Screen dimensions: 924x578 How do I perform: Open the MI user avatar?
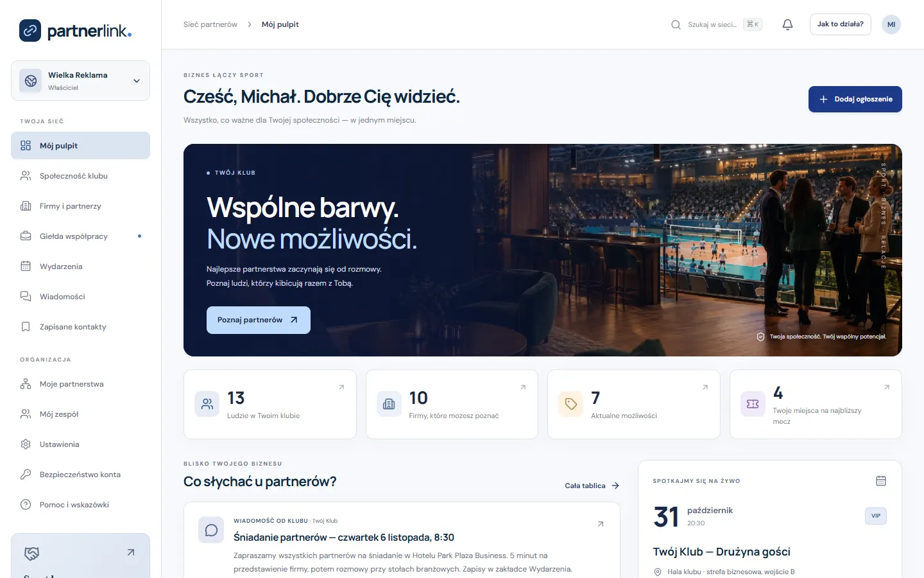pos(891,24)
